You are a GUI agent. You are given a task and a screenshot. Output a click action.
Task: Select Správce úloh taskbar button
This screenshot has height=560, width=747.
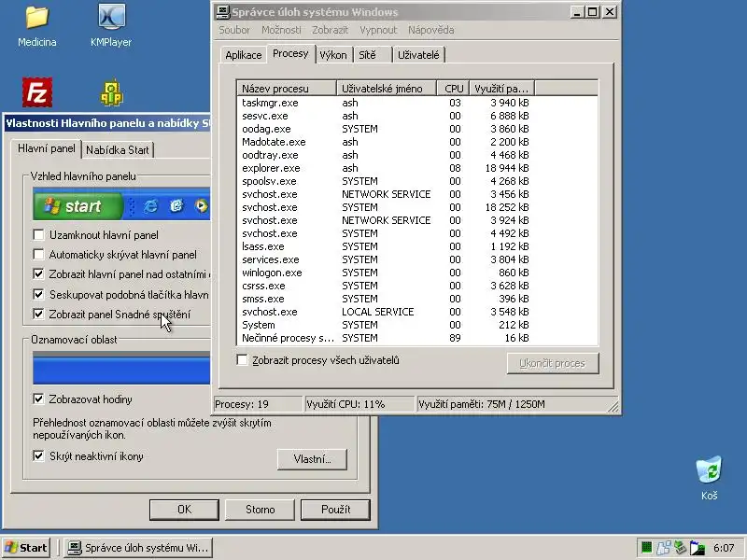click(138, 548)
